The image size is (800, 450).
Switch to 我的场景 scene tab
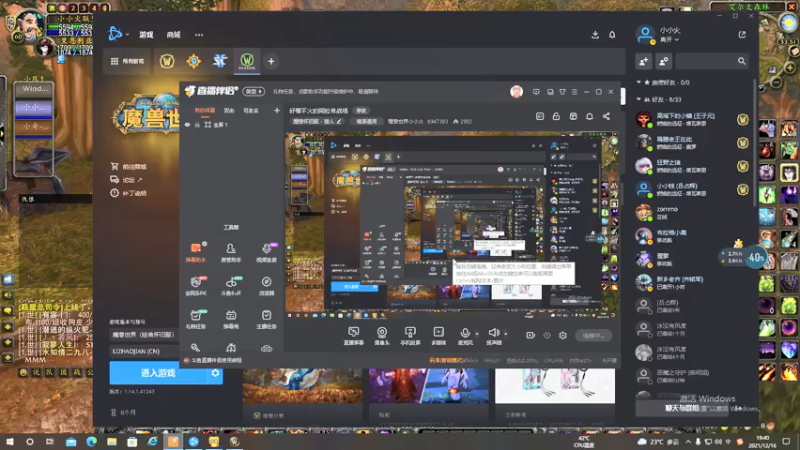pyautogui.click(x=205, y=111)
